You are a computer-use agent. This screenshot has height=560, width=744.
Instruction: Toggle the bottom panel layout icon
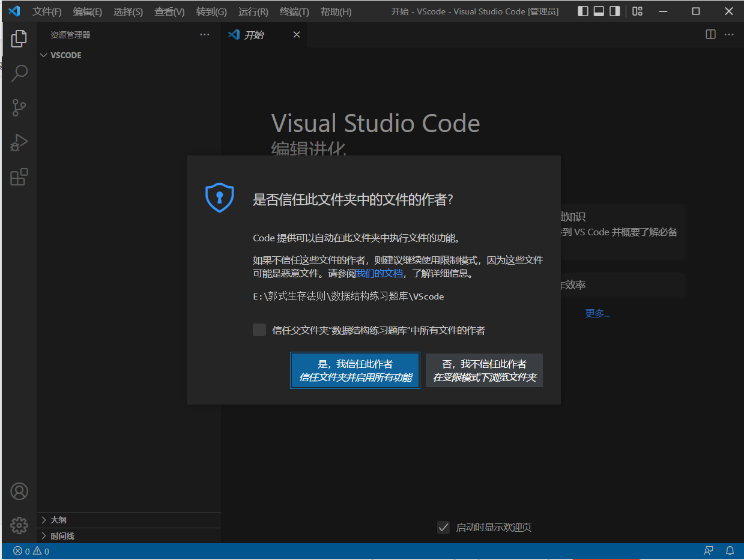coord(599,11)
